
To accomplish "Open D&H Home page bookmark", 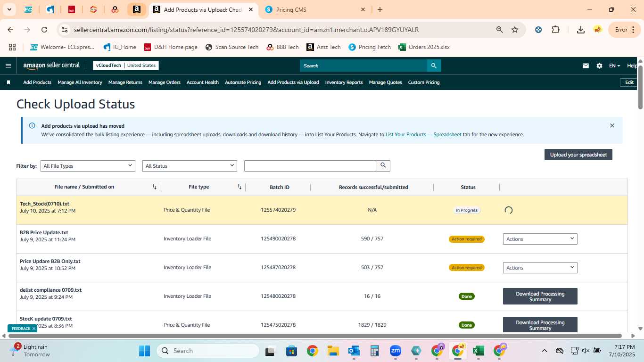I will (171, 47).
